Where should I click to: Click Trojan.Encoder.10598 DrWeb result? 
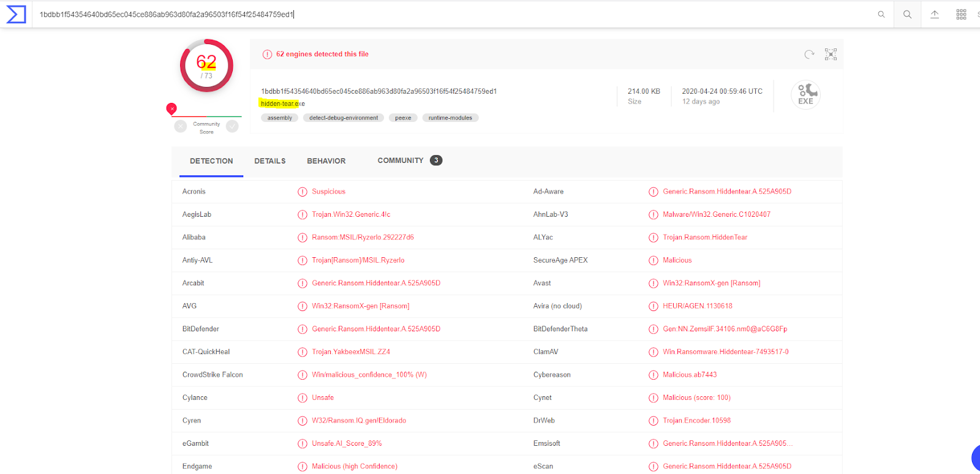click(696, 420)
